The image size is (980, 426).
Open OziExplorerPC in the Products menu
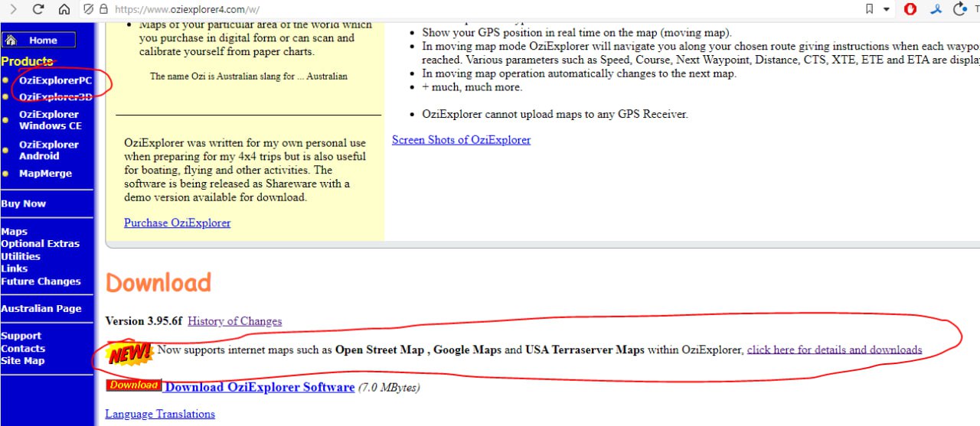coord(56,80)
